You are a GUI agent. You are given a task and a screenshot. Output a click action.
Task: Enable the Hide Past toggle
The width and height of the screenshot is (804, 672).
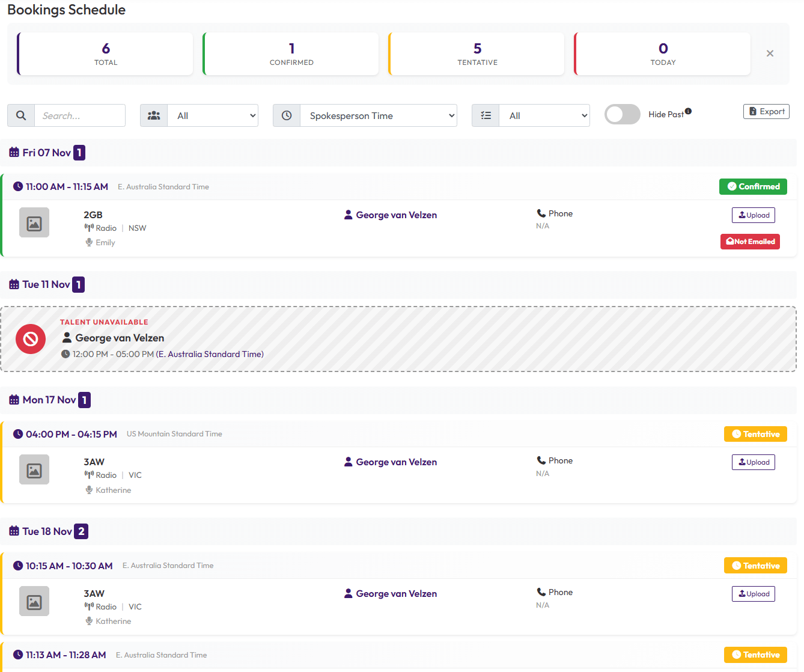coord(622,114)
